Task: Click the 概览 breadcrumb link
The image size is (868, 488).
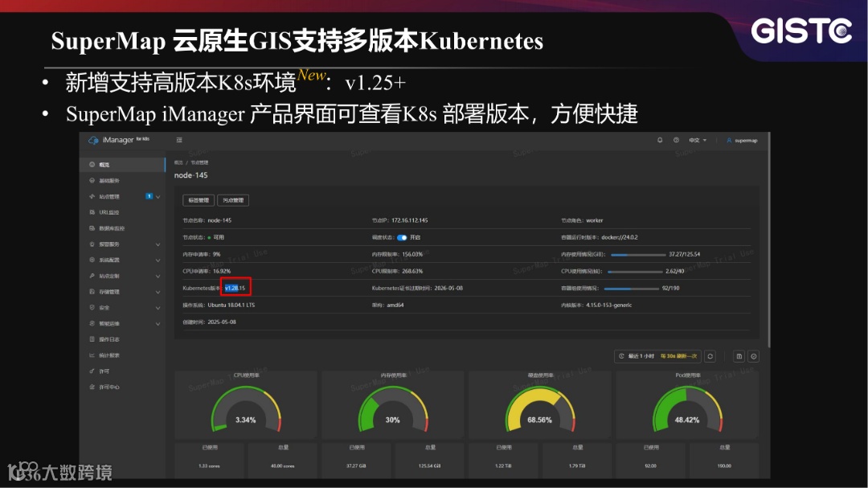Action: point(178,162)
